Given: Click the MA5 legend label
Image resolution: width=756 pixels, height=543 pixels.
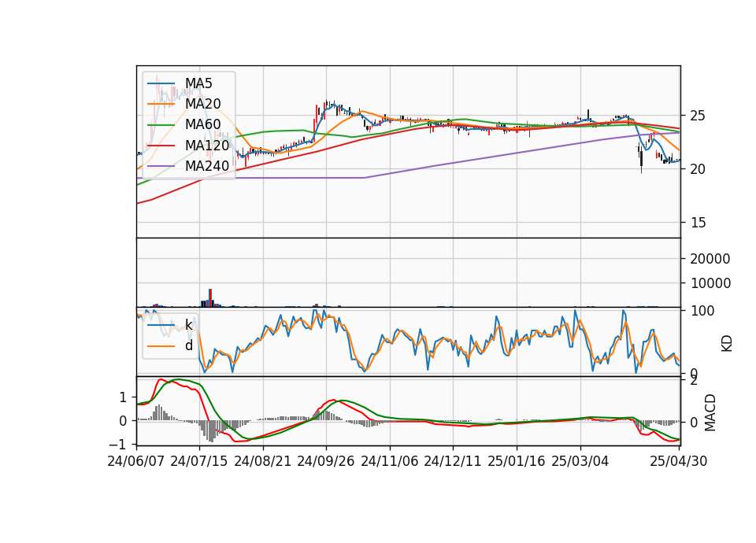Looking at the screenshot, I should 198,83.
